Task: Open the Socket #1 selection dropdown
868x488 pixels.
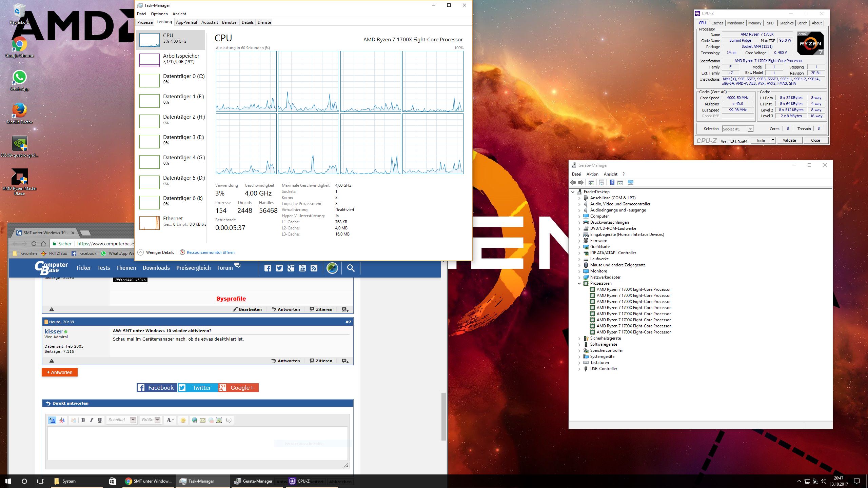Action: pyautogui.click(x=750, y=129)
